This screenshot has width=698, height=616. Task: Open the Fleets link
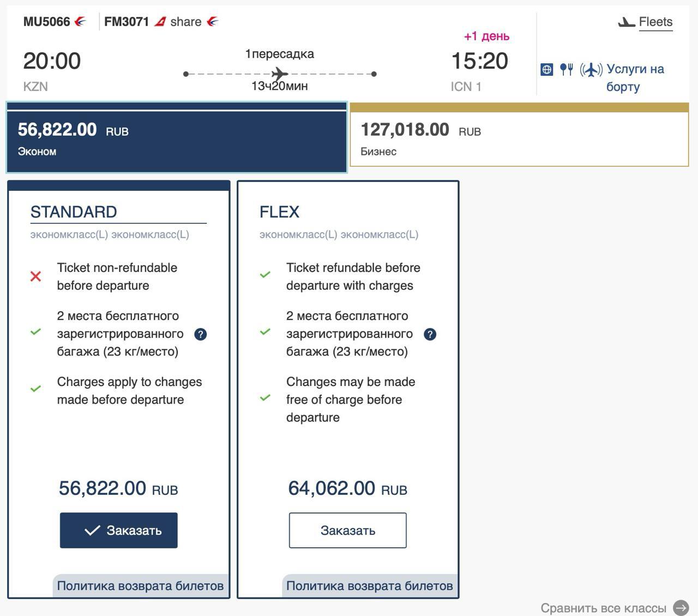(655, 22)
